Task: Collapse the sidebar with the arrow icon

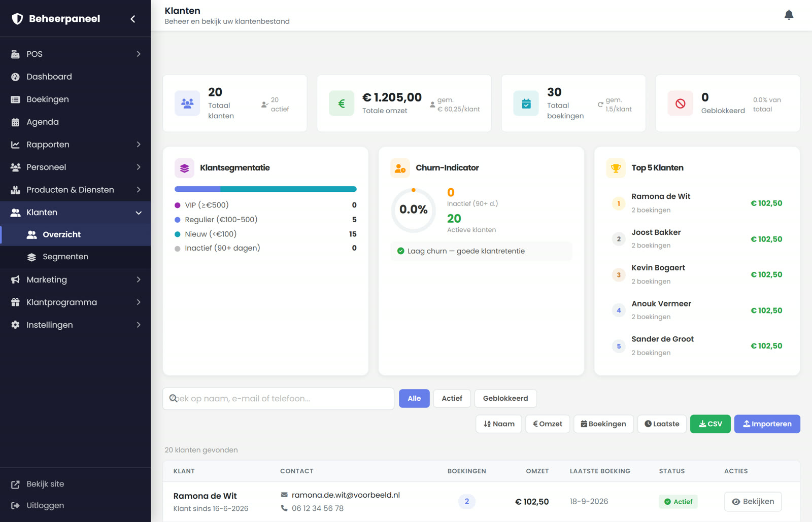Action: point(133,19)
